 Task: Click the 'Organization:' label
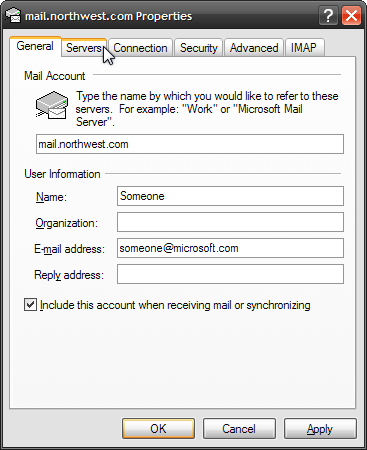67,223
